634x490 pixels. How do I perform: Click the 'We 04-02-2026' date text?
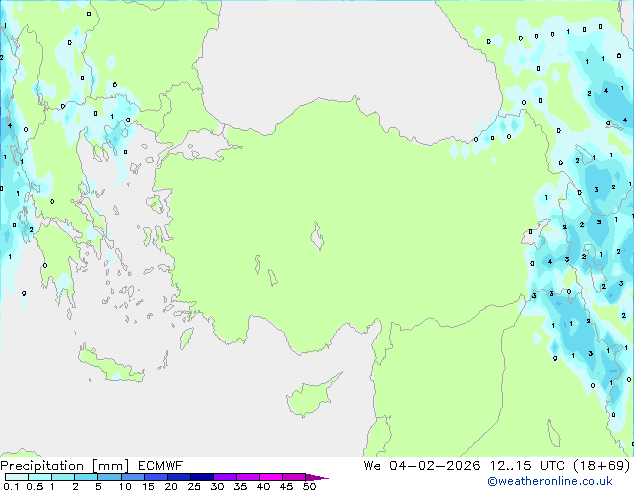pos(422,466)
